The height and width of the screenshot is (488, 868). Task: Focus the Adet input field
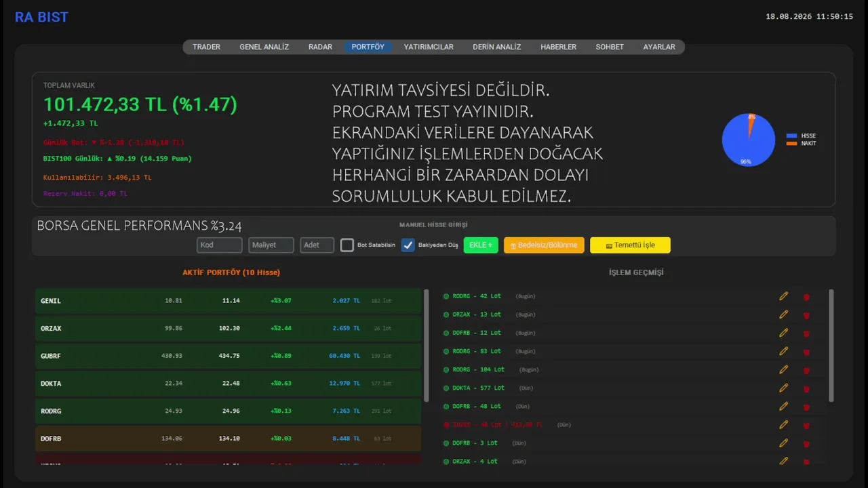pos(317,245)
